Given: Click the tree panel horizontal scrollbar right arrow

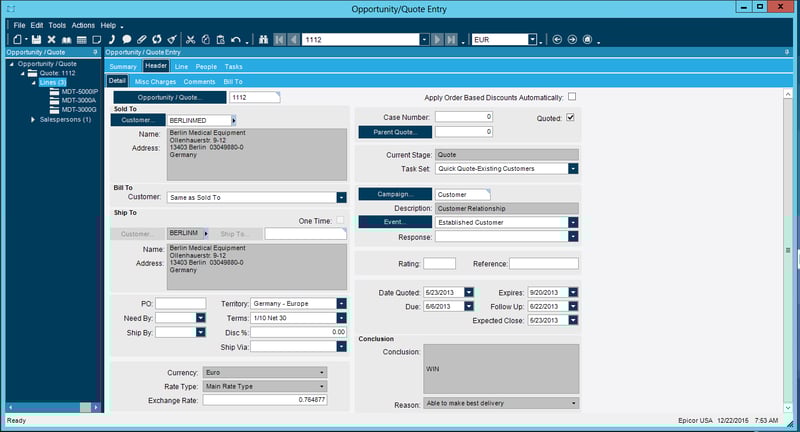Looking at the screenshot, I should [95, 407].
